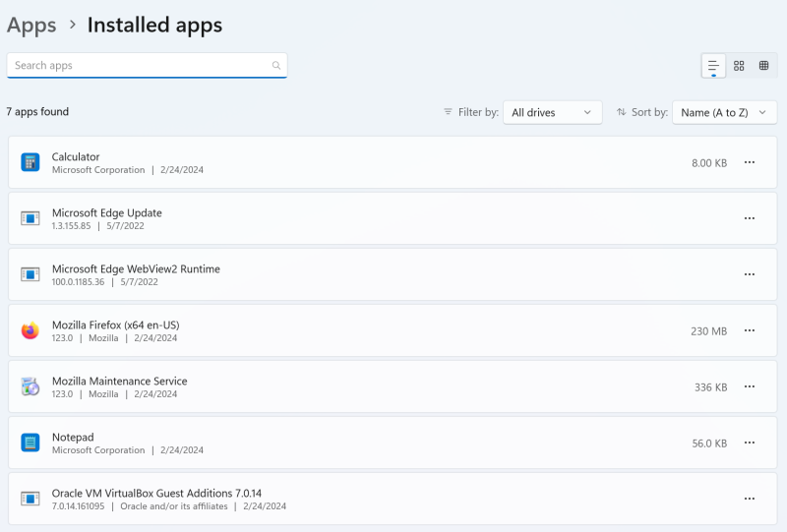Open the Name (A to Z) sort dropdown
Viewport: 787px width, 532px height.
click(x=724, y=112)
